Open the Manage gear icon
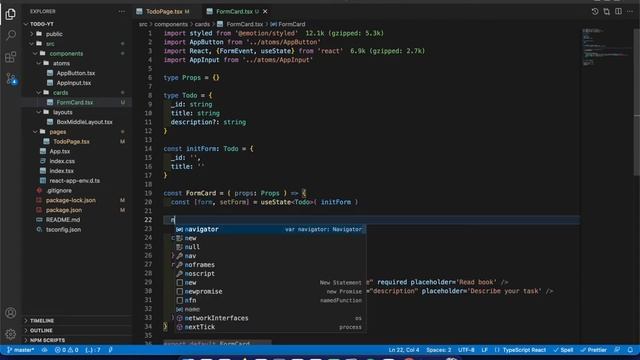Image resolution: width=640 pixels, height=360 pixels. pos(11,334)
